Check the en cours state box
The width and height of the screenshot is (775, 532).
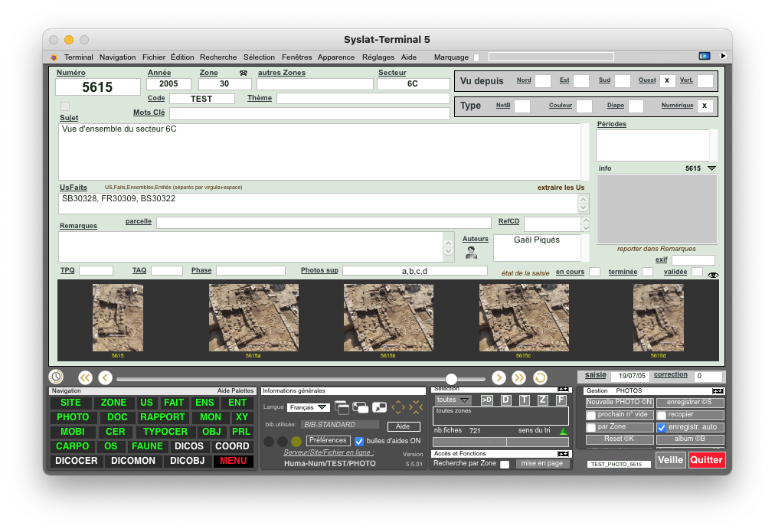point(594,272)
